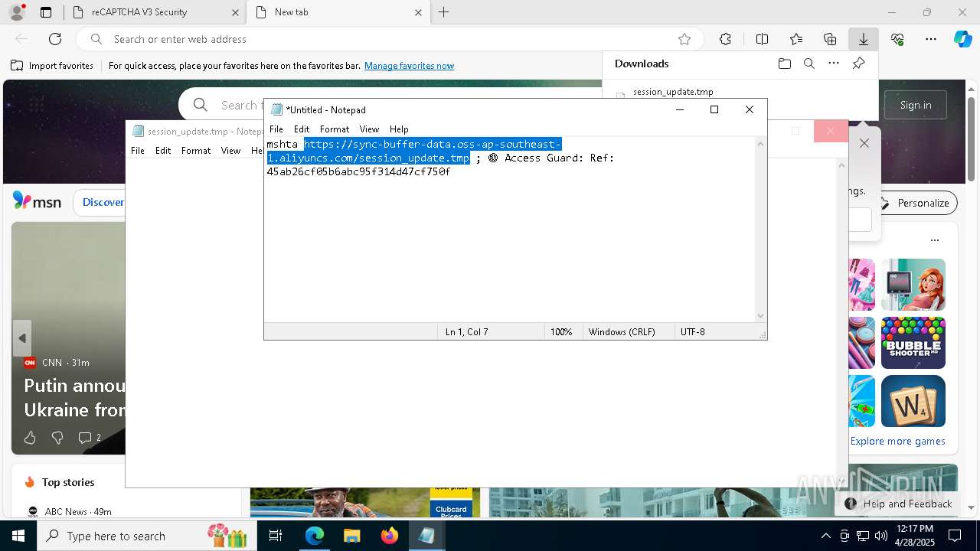Screen dimensions: 980x551
Task: Open View menu in Untitled Notepad
Action: tap(369, 129)
